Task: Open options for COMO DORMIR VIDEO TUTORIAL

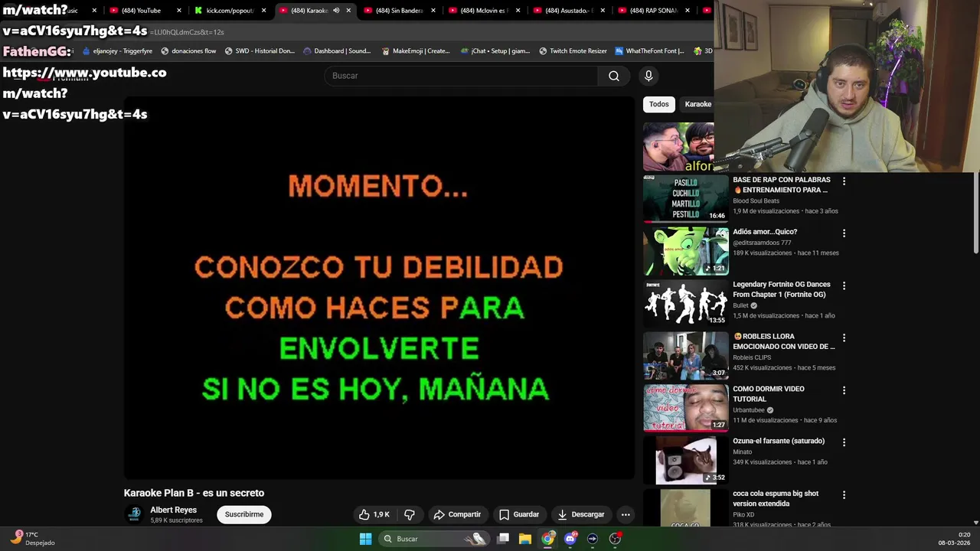Action: 844,390
